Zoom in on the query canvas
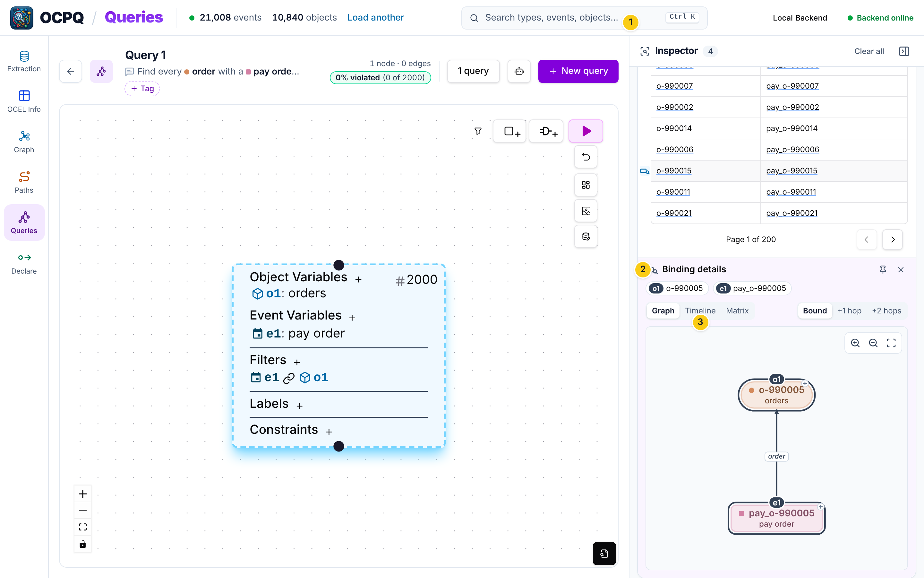924x578 pixels. (82, 494)
